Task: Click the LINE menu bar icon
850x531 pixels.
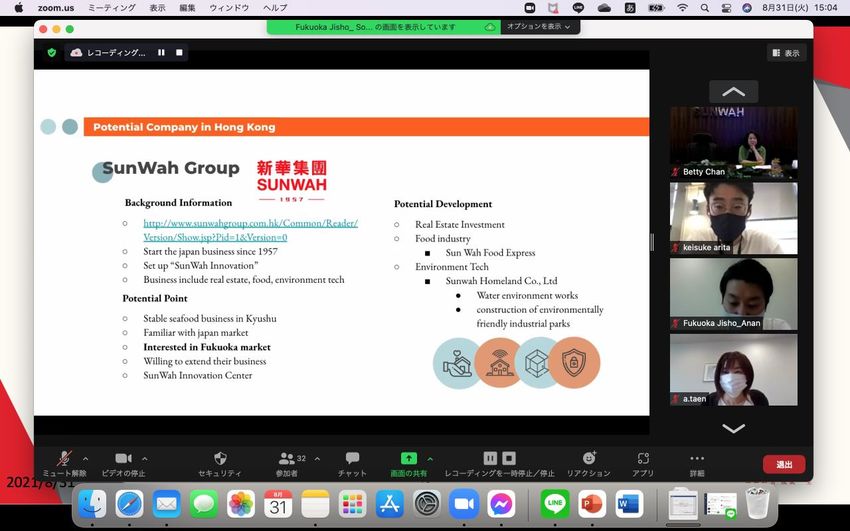Action: (578, 8)
